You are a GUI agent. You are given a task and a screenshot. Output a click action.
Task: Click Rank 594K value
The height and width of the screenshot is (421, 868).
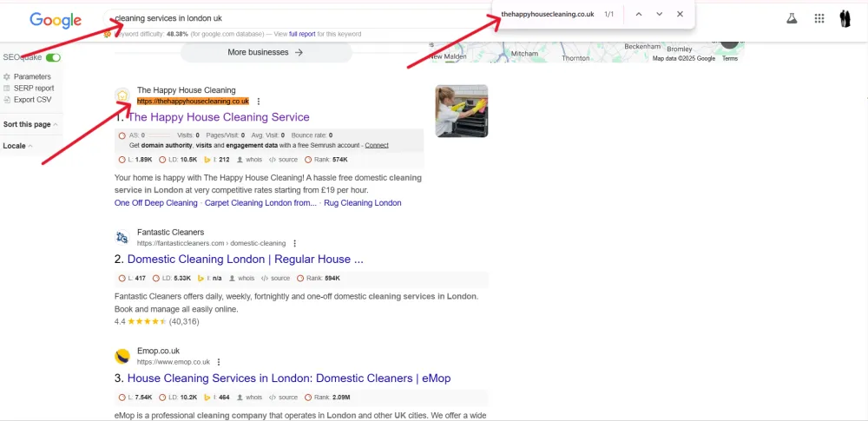[x=319, y=278]
